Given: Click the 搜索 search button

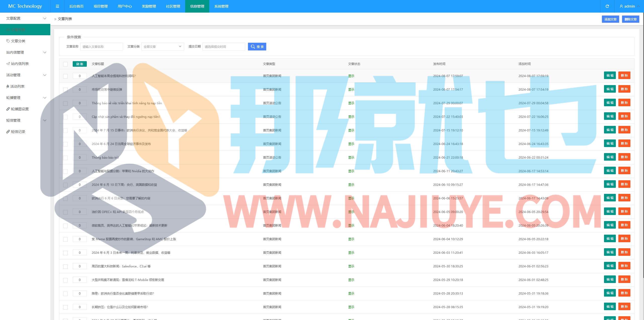Looking at the screenshot, I should tap(257, 47).
